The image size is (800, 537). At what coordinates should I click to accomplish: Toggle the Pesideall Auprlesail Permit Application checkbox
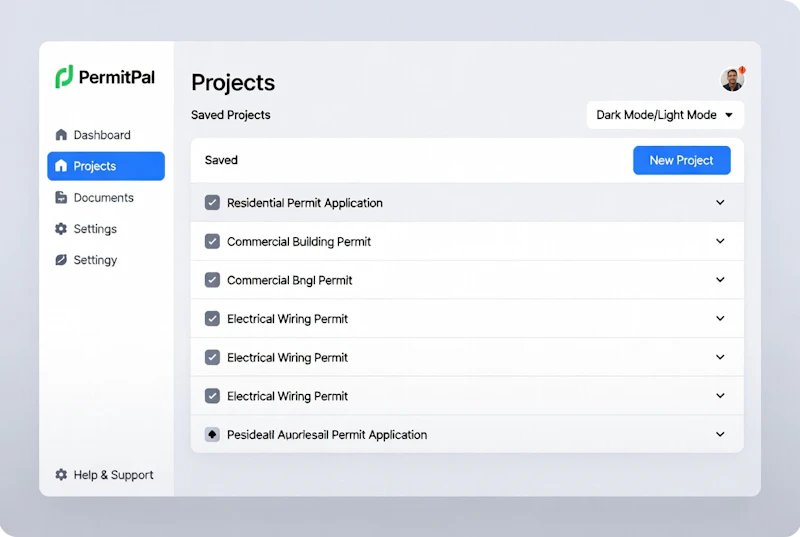[212, 434]
